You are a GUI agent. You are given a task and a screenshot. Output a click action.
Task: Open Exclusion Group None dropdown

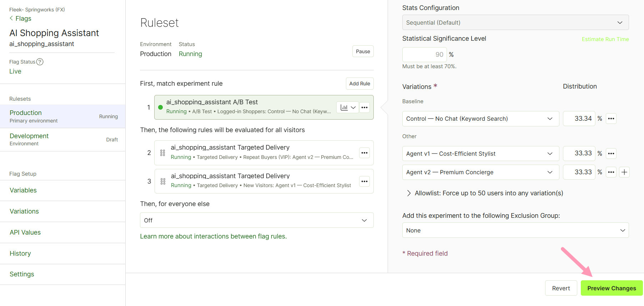[515, 230]
